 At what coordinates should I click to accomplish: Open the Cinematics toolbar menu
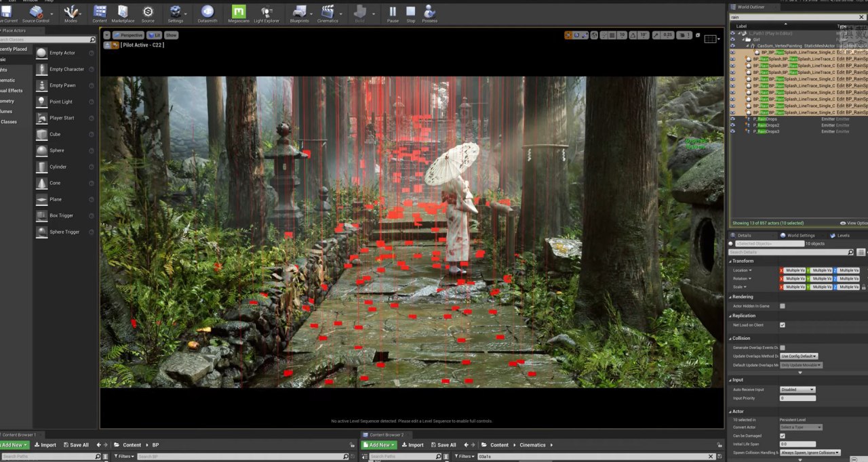328,12
